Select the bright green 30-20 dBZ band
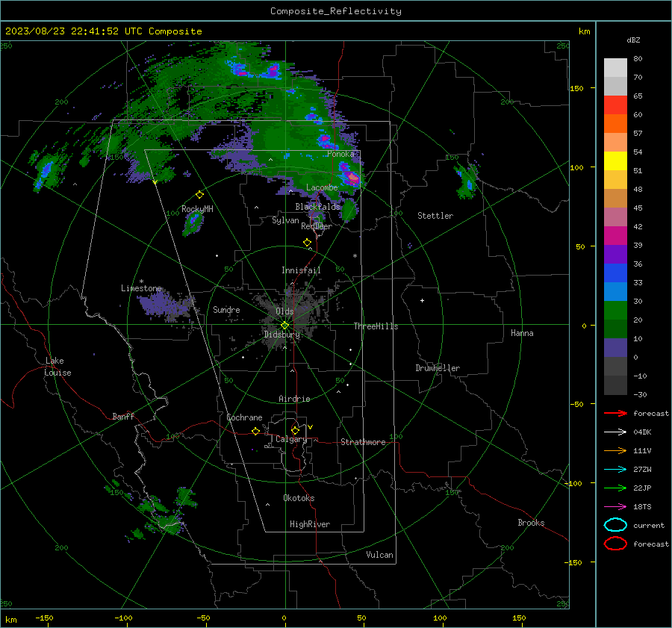Image resolution: width=672 pixels, height=628 pixels. point(615,311)
